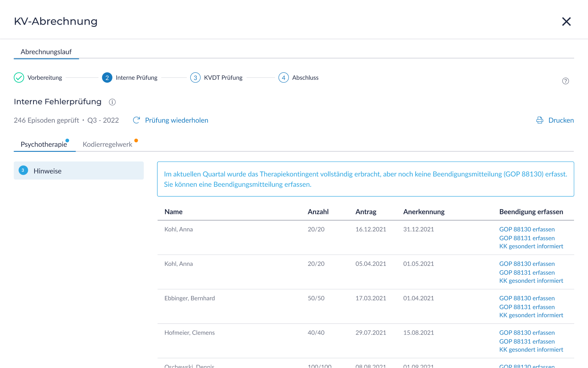Viewport: 588px width, 368px height.
Task: GOP 88131 erfassen for Ebbinger, Bernhard
Action: (527, 307)
